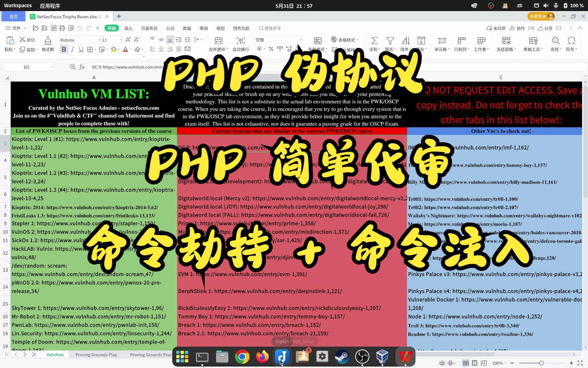Click the Filter (筛选) funnel icon
This screenshot has height=368, width=588.
click(x=390, y=41)
